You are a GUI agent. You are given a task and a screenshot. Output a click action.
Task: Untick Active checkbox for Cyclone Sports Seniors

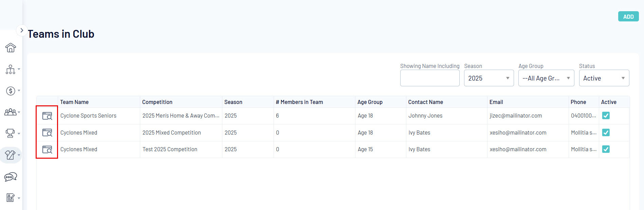coord(606,116)
